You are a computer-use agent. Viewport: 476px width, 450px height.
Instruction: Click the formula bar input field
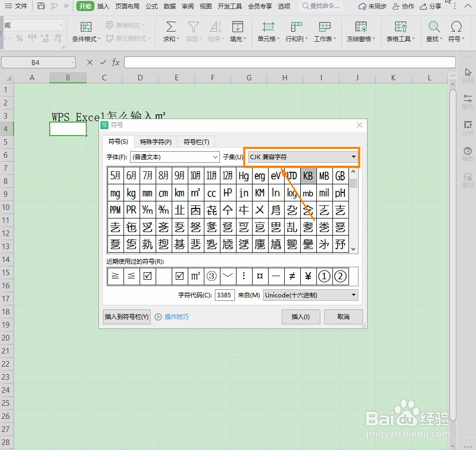pyautogui.click(x=290, y=63)
